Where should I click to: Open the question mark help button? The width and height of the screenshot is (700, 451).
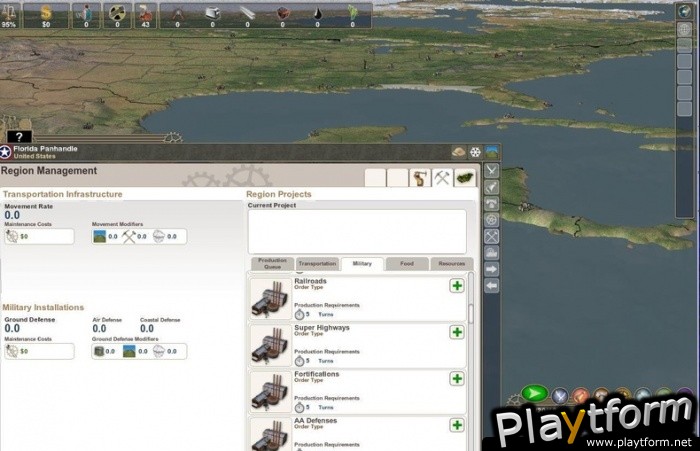coord(19,137)
